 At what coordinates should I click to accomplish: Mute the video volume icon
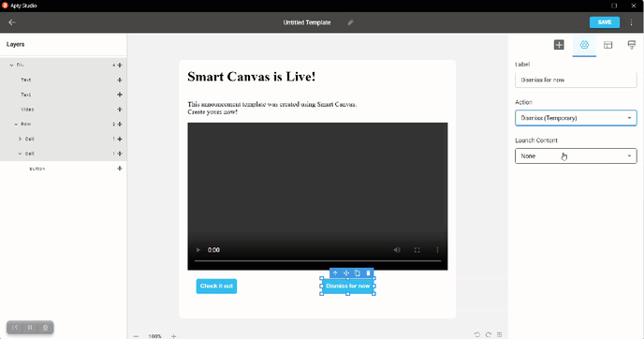(x=397, y=250)
